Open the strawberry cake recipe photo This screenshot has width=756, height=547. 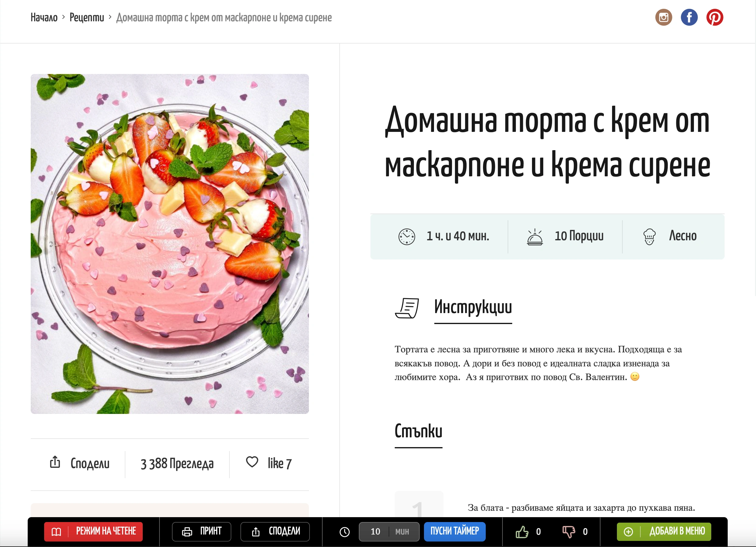point(170,244)
